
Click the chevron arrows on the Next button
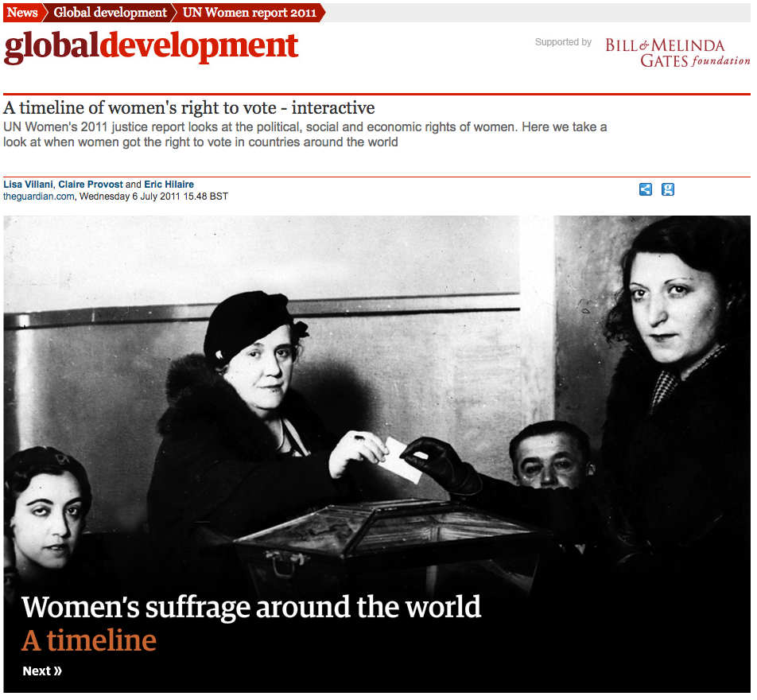(59, 671)
